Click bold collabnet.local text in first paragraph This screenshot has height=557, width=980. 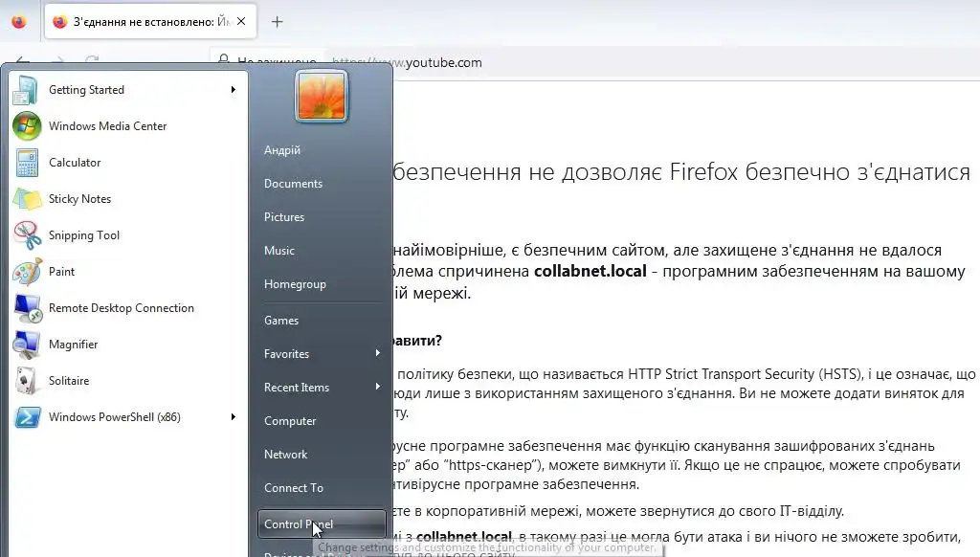pos(590,271)
